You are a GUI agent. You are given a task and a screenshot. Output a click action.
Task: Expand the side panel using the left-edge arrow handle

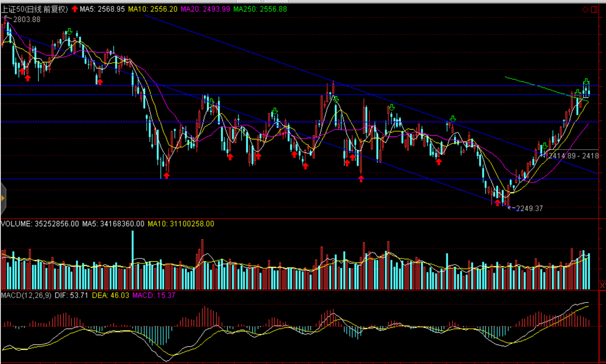point(3,199)
